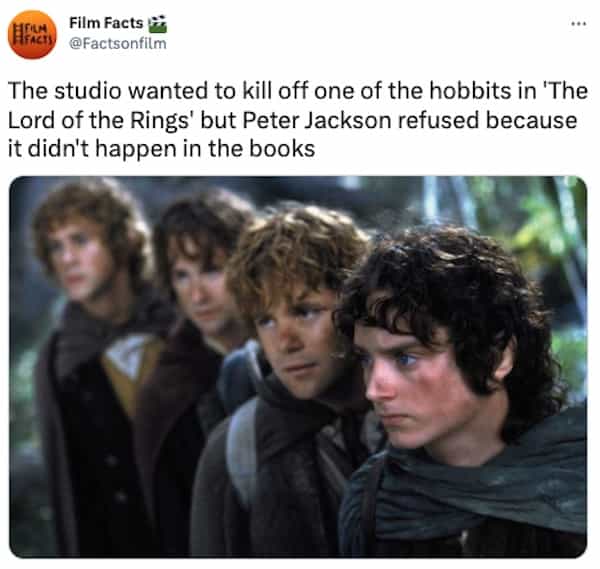Open the Film Facts display name link

click(x=106, y=23)
